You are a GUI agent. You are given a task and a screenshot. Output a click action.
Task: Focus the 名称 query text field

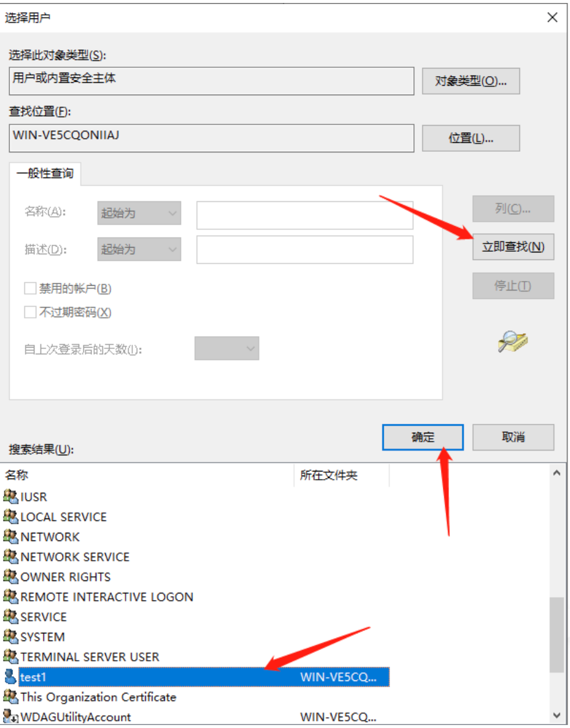(305, 214)
